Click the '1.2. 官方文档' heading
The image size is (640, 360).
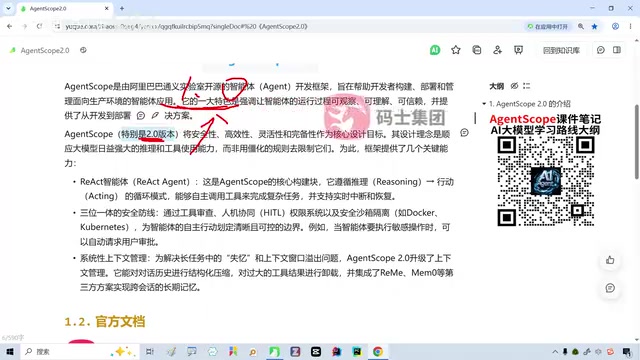[104, 322]
